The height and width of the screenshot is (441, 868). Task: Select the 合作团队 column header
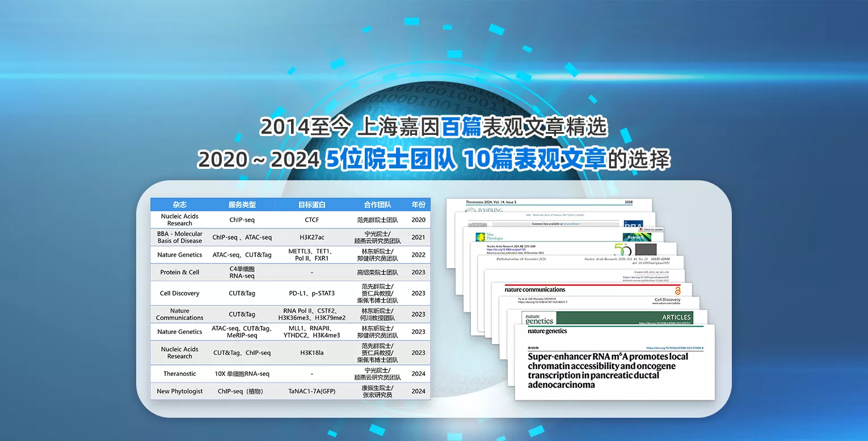pyautogui.click(x=378, y=205)
